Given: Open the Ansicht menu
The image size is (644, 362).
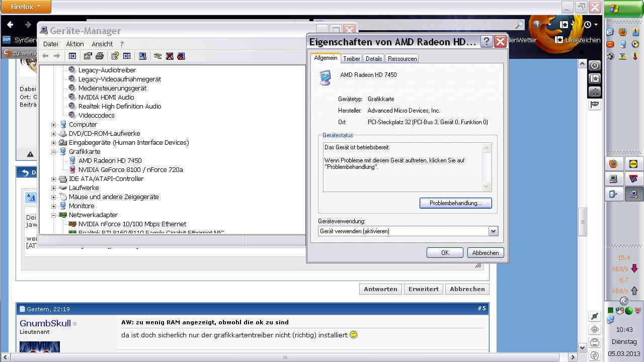Looking at the screenshot, I should coord(102,44).
